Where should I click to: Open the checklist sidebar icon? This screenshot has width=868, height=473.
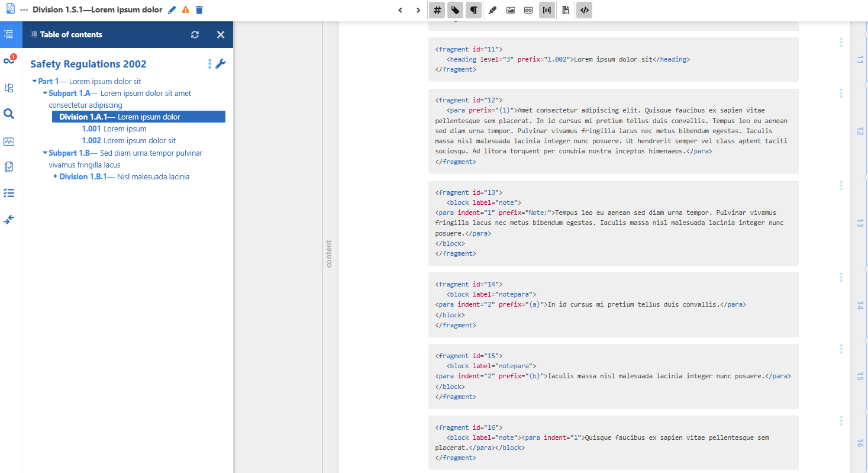pyautogui.click(x=9, y=193)
